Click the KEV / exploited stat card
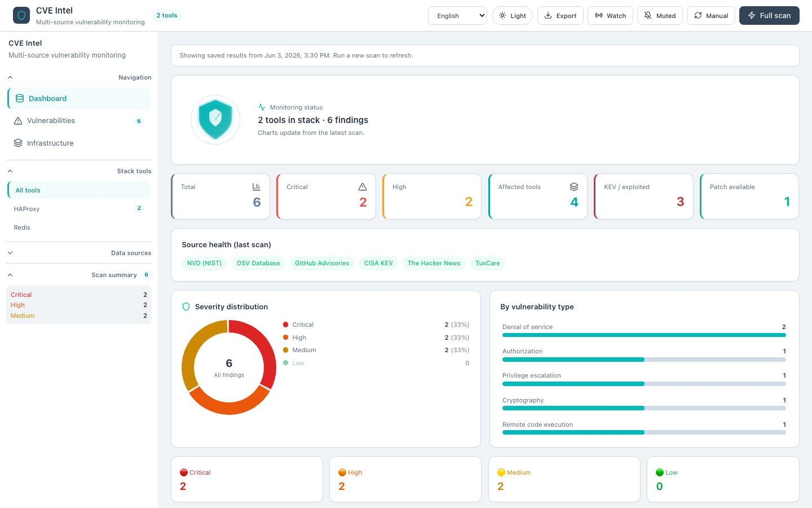The width and height of the screenshot is (812, 508). pyautogui.click(x=643, y=196)
